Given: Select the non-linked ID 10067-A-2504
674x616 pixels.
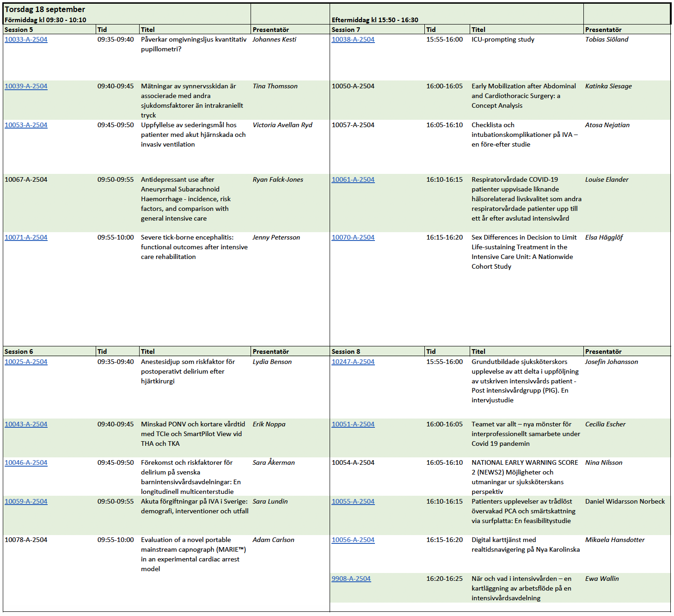Looking at the screenshot, I should 26,179.
